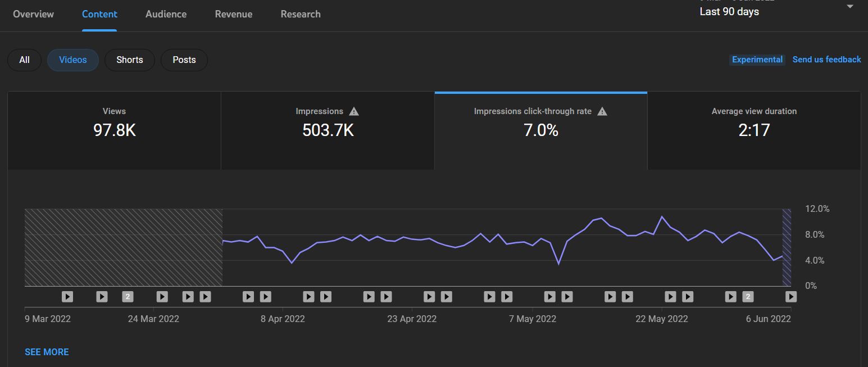The width and height of the screenshot is (868, 367).
Task: Select the Average view duration card
Action: click(754, 130)
